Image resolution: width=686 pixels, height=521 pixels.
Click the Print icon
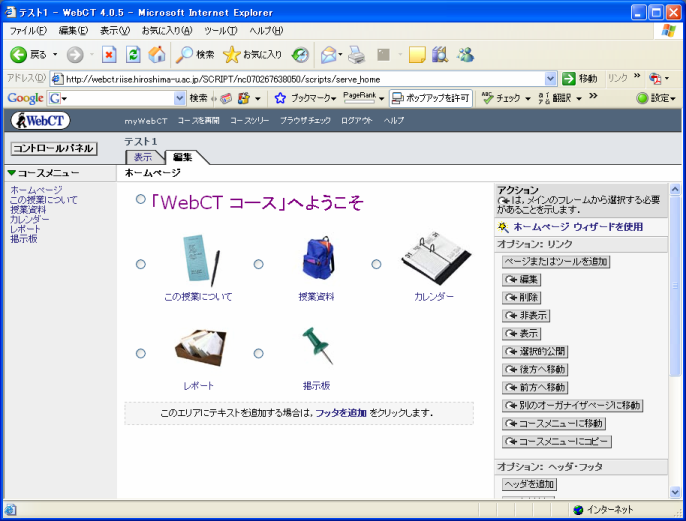357,55
